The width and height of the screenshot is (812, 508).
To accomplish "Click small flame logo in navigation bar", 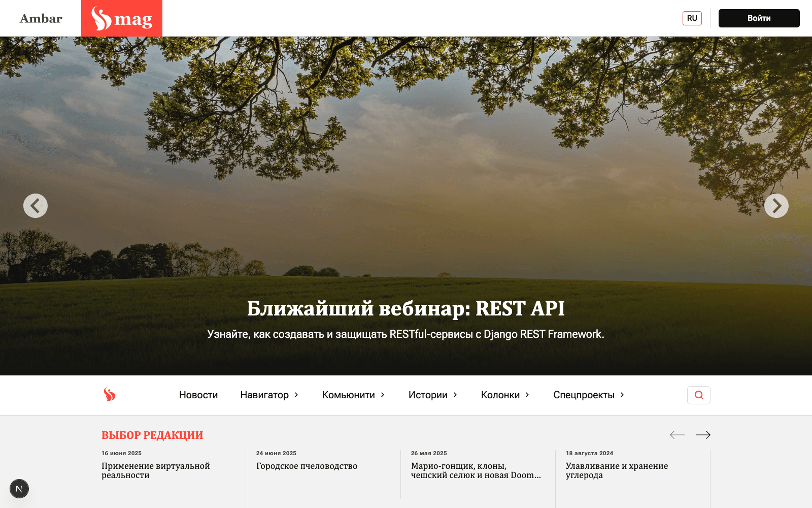I will click(110, 395).
